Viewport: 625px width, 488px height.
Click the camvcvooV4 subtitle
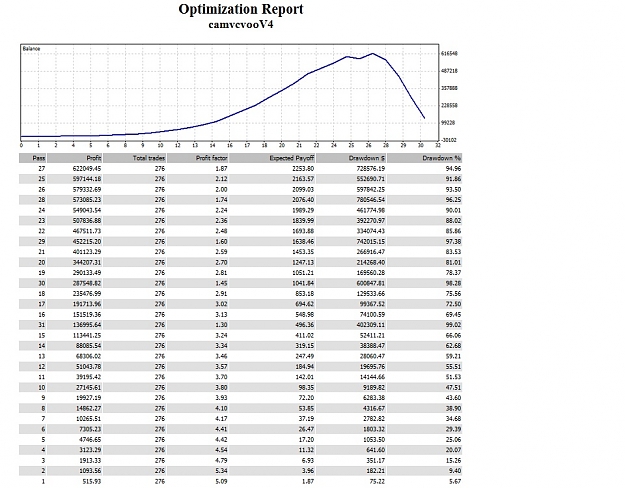click(241, 25)
